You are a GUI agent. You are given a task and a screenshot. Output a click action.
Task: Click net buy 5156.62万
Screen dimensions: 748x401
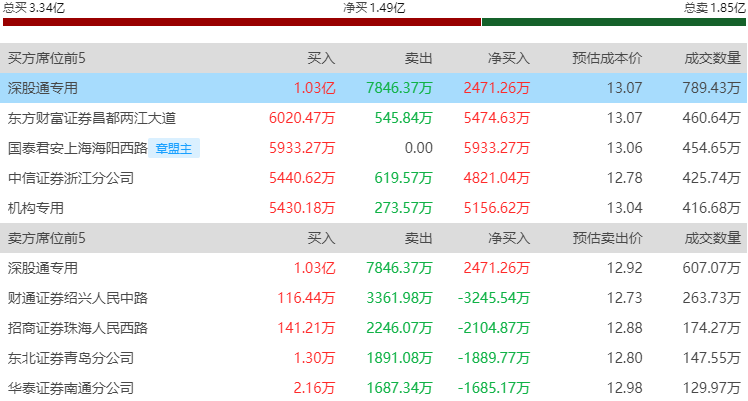[x=497, y=208]
